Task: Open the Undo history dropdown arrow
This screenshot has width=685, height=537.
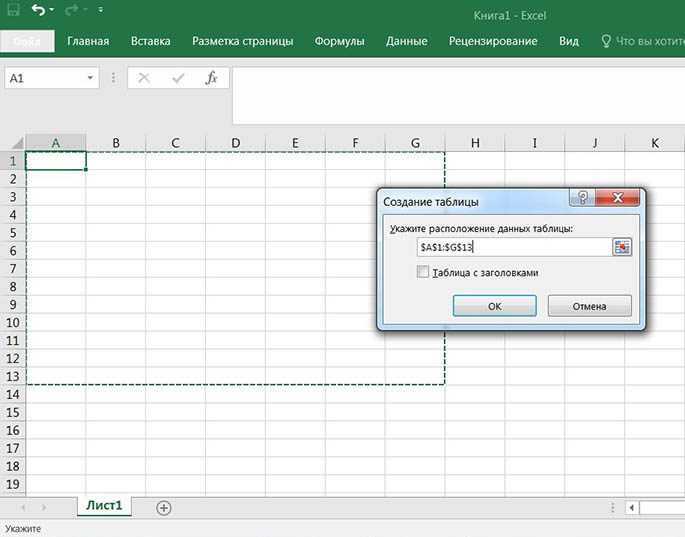Action: 52,10
